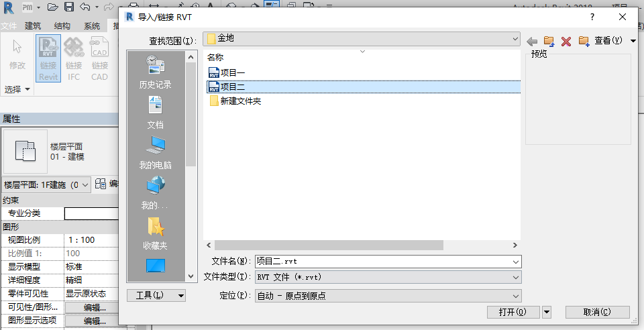Go back with the gray arrow icon
644x330 pixels.
point(532,41)
